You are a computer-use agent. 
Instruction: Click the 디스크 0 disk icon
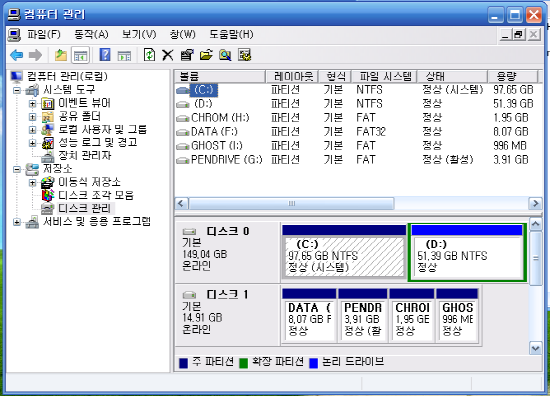(x=189, y=231)
